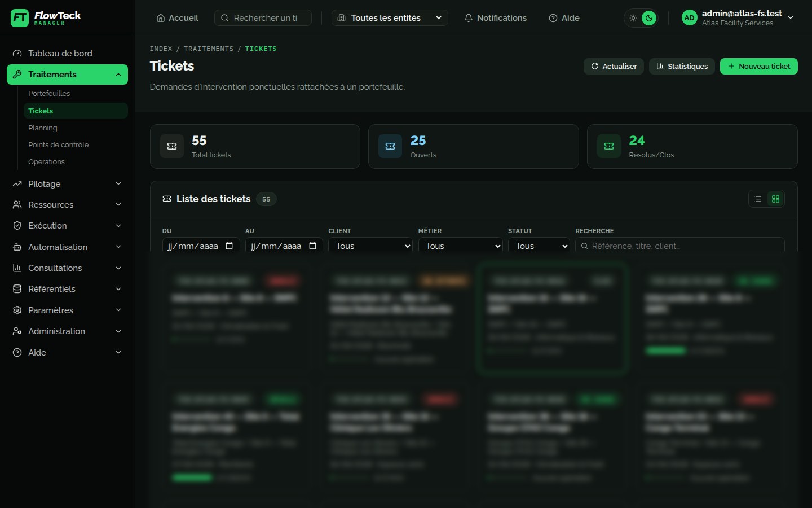The height and width of the screenshot is (508, 812).
Task: Collapse the Traitements section chevron
Action: [x=118, y=75]
